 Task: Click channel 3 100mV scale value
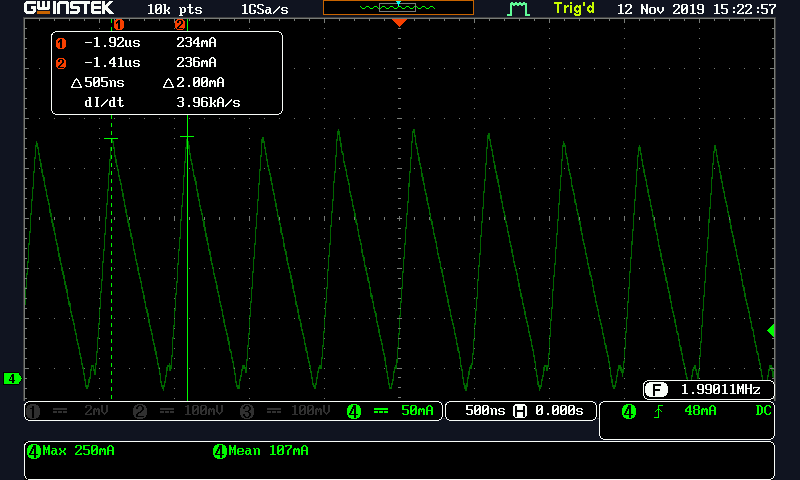[x=310, y=411]
